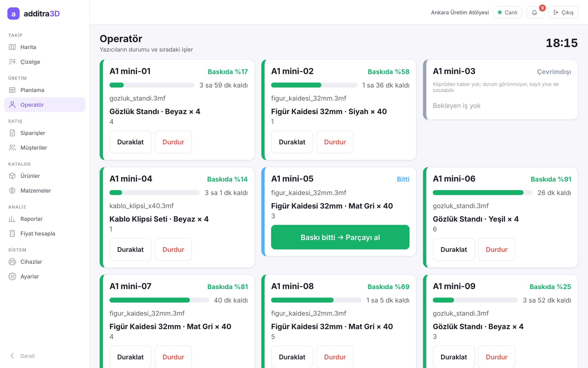Click Baskı bitti → Parçayı al

click(340, 237)
